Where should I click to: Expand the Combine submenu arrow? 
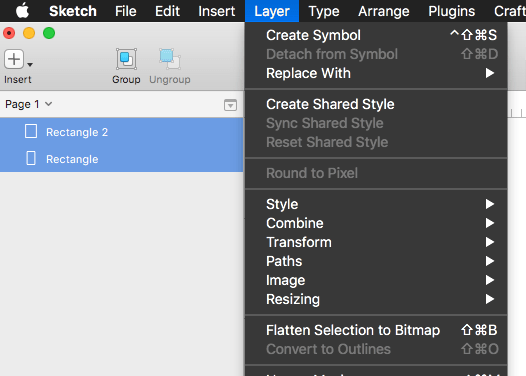(x=490, y=223)
